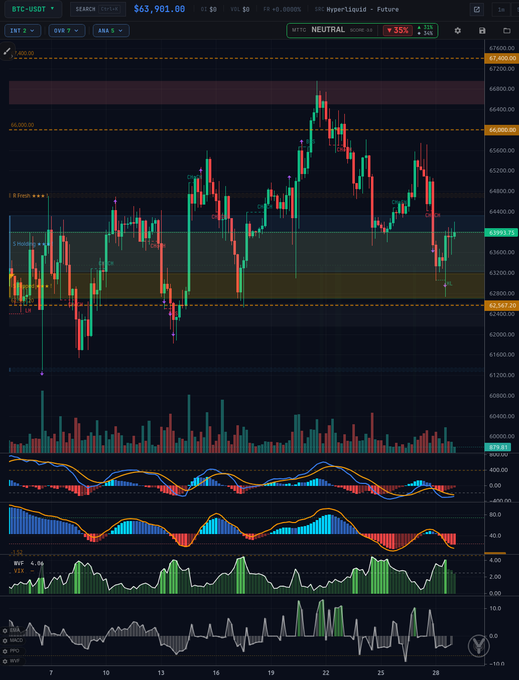Click the HL marker near recent low

[449, 284]
